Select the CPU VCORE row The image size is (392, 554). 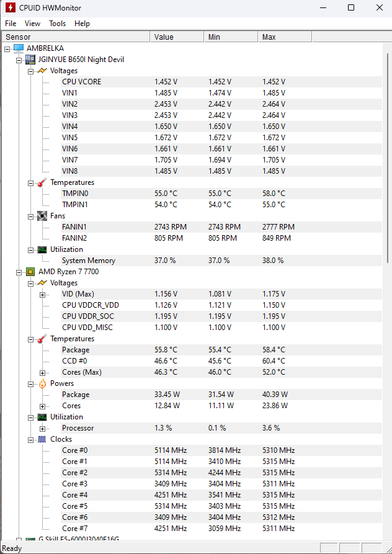(221, 82)
